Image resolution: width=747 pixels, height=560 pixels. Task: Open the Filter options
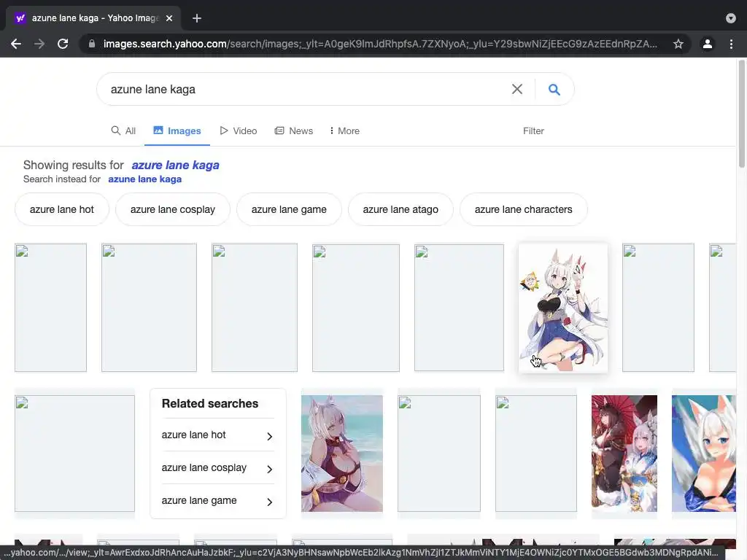(533, 131)
